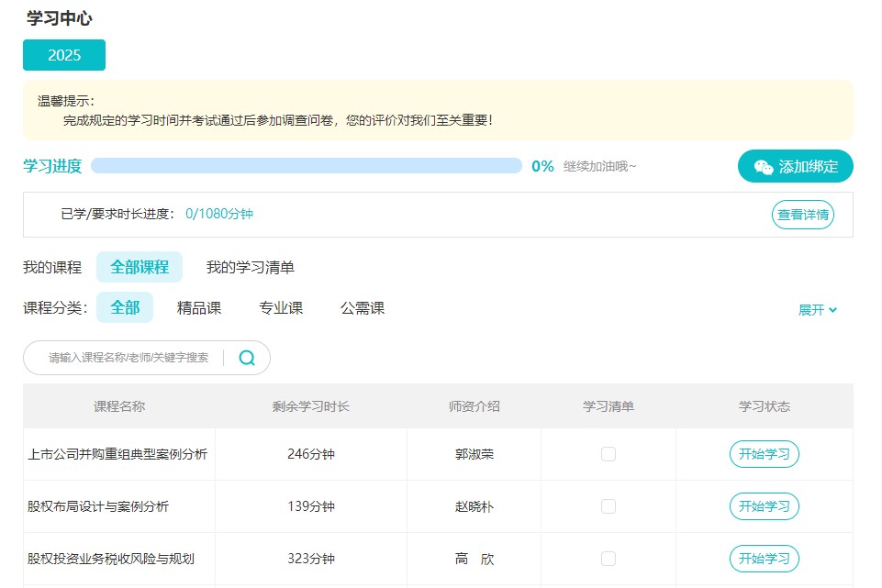Click the magnifier search icon
This screenshot has width=882, height=588.
tap(246, 358)
